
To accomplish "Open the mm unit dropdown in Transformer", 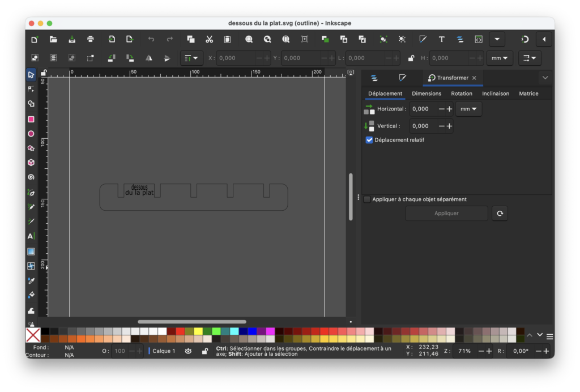I will click(x=468, y=109).
